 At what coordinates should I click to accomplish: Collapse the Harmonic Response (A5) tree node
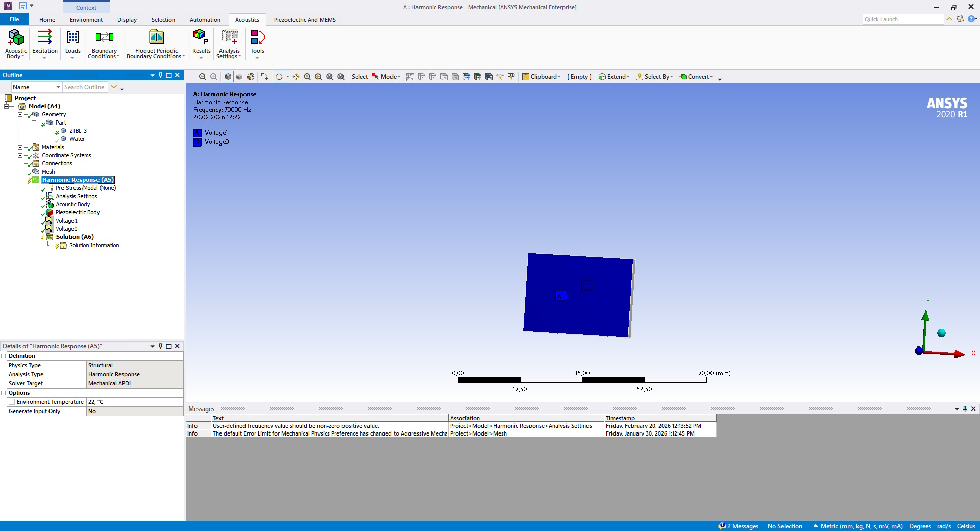tap(20, 180)
